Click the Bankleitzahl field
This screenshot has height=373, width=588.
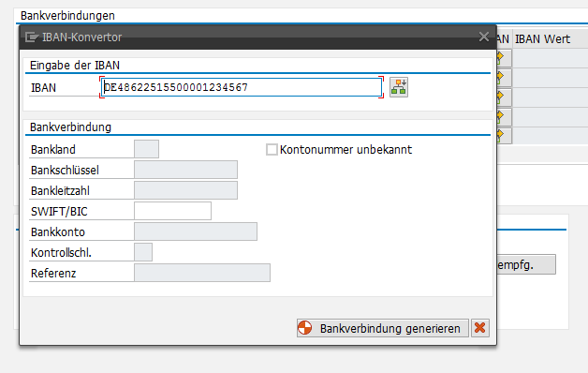(x=185, y=190)
